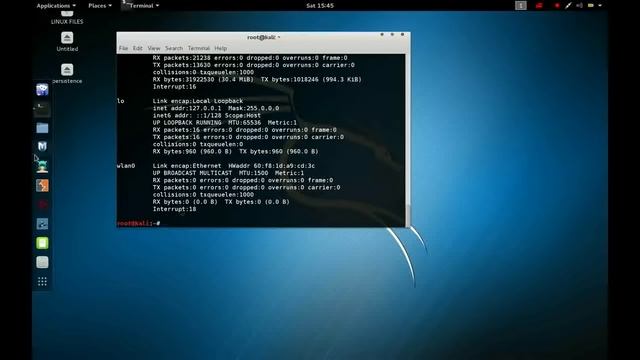Image resolution: width=640 pixels, height=360 pixels.
Task: Open the blue-gray dock icon below Maltego
Action: (42, 224)
